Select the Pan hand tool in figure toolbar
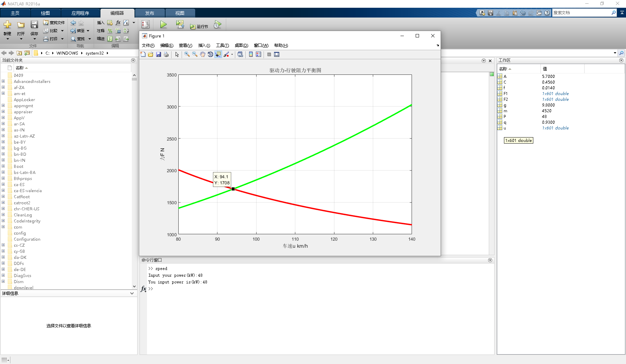 coord(203,54)
